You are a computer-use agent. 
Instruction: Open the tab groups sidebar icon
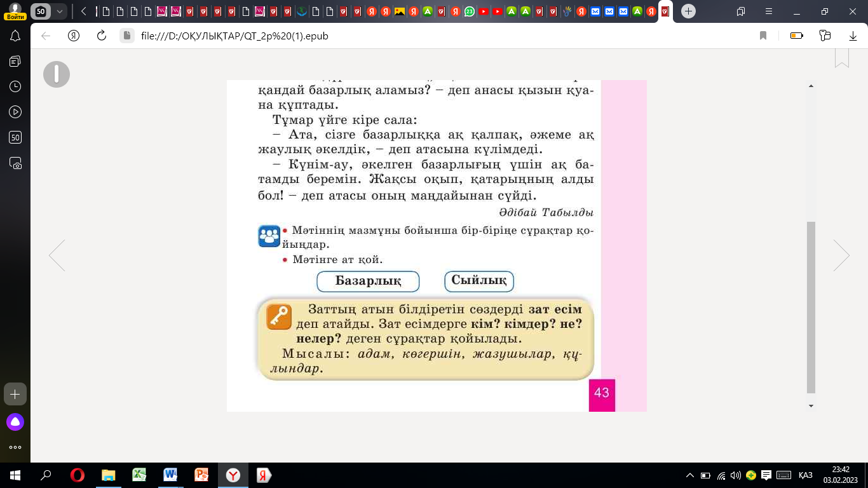(15, 61)
